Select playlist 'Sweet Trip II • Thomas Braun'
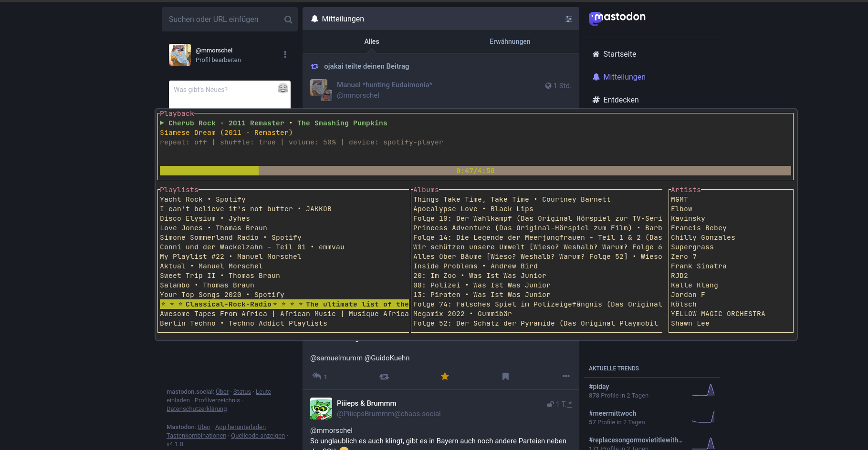 (220, 276)
